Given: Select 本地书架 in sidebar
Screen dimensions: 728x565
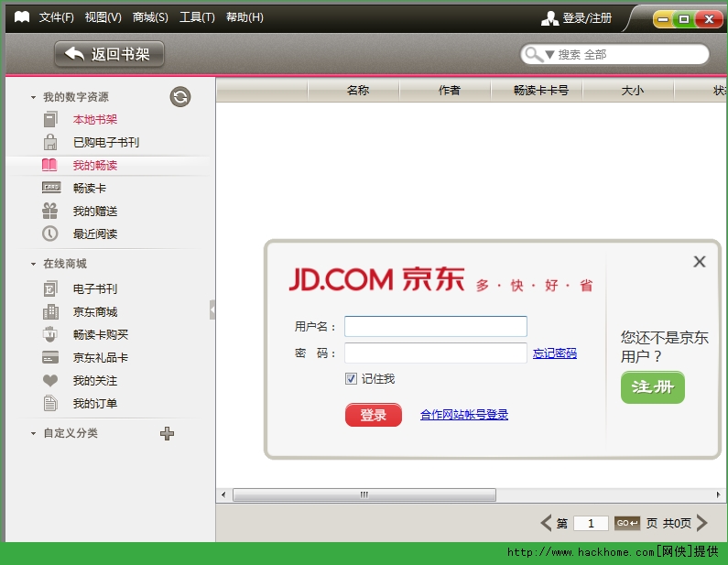Looking at the screenshot, I should 94,119.
